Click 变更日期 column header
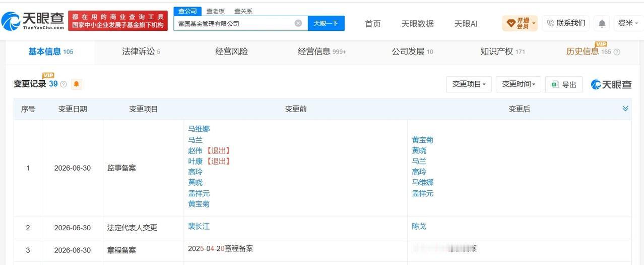Screen dimensions: 644x265 coord(73,109)
